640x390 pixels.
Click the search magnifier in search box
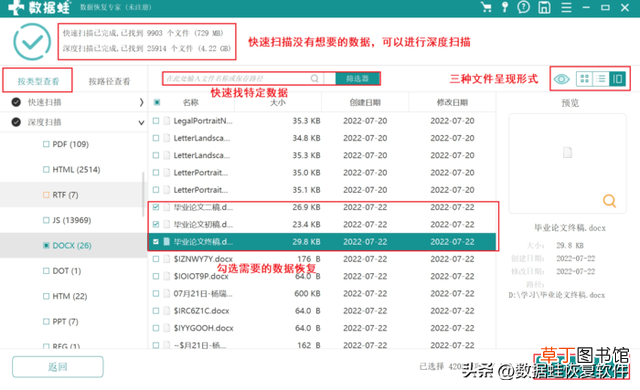(x=314, y=78)
